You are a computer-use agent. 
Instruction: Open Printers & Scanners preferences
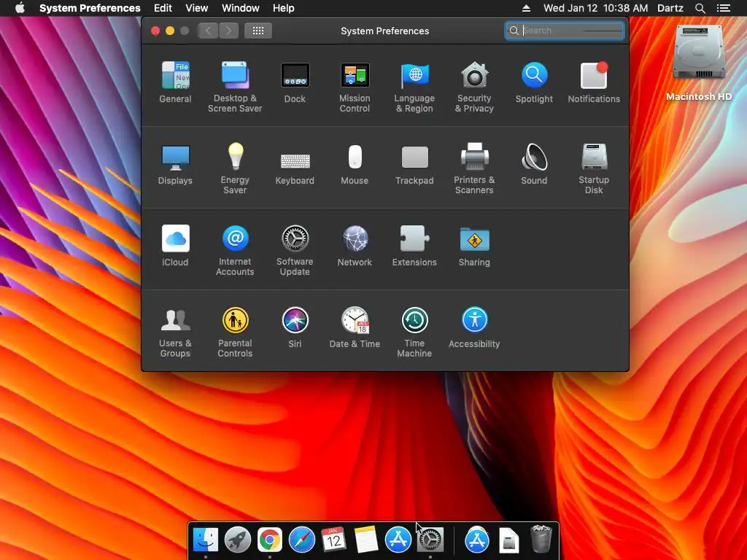click(x=474, y=168)
